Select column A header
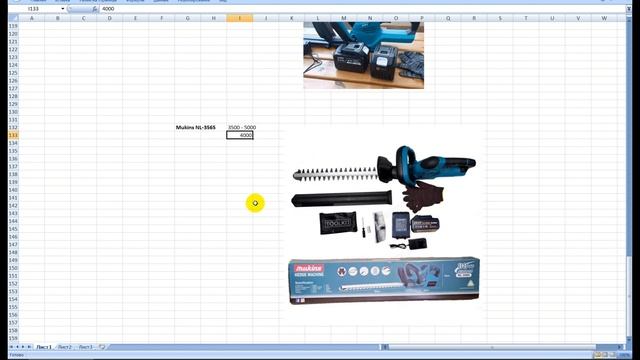The width and height of the screenshot is (640, 360). point(31,18)
